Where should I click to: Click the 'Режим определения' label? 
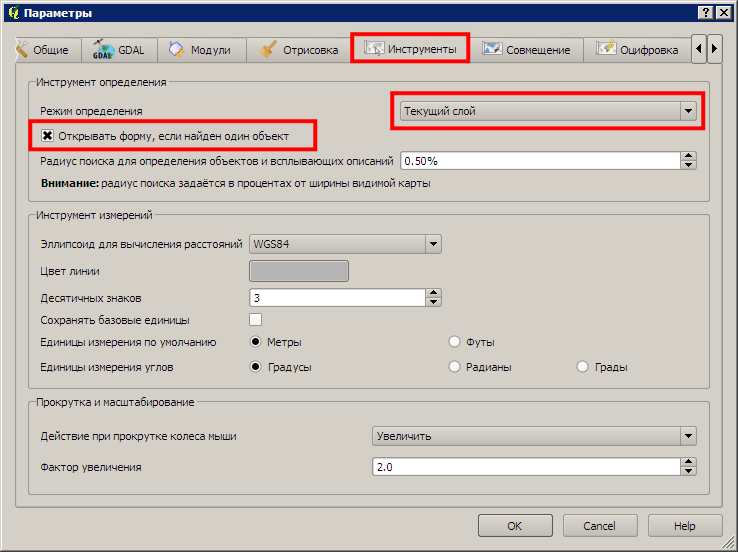click(x=91, y=112)
